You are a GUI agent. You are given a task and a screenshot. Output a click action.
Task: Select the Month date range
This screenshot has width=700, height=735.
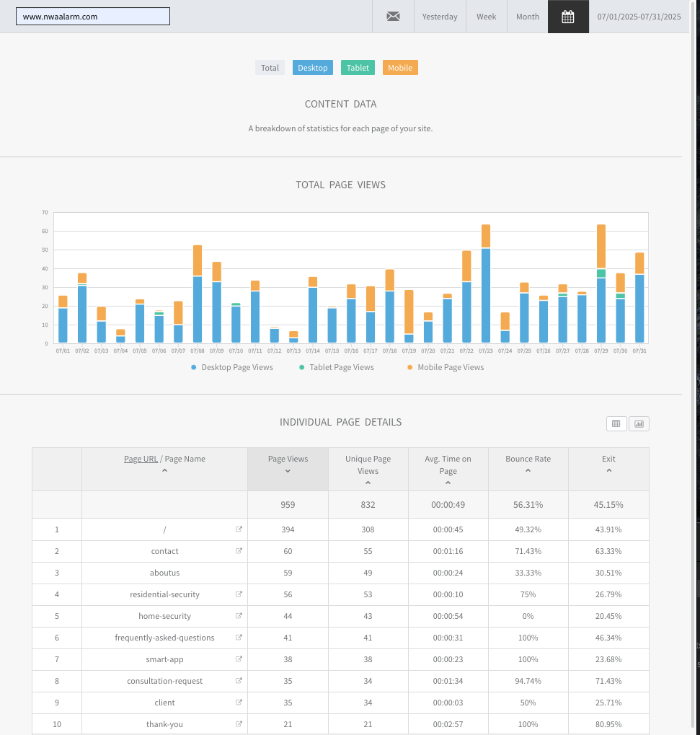click(527, 17)
